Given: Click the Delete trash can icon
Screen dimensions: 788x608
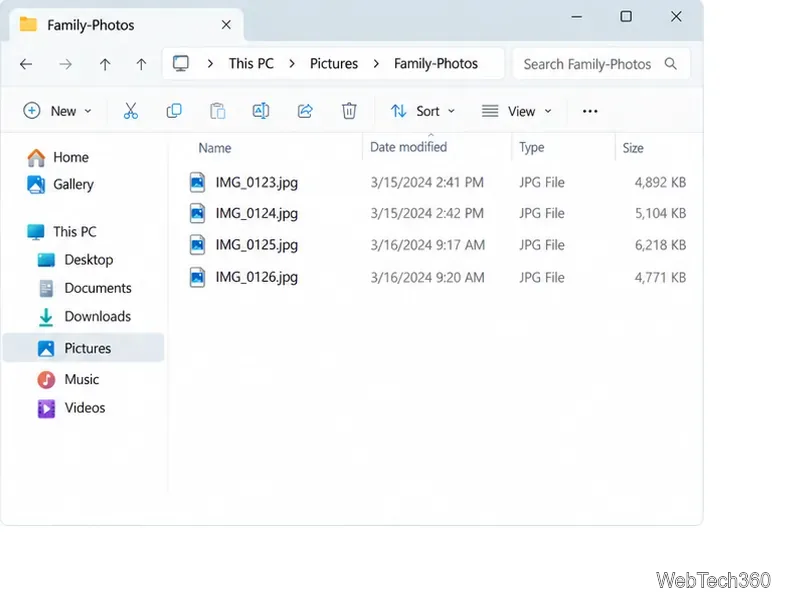Looking at the screenshot, I should click(x=349, y=111).
